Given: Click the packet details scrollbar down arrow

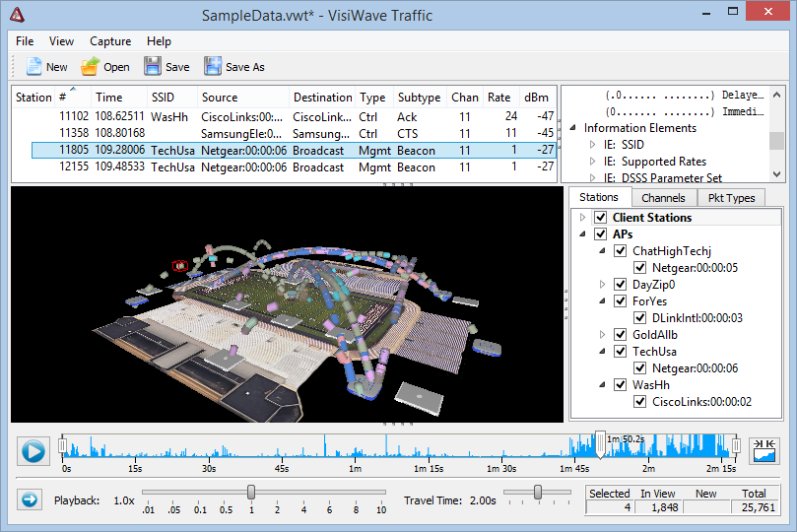Looking at the screenshot, I should tap(776, 174).
